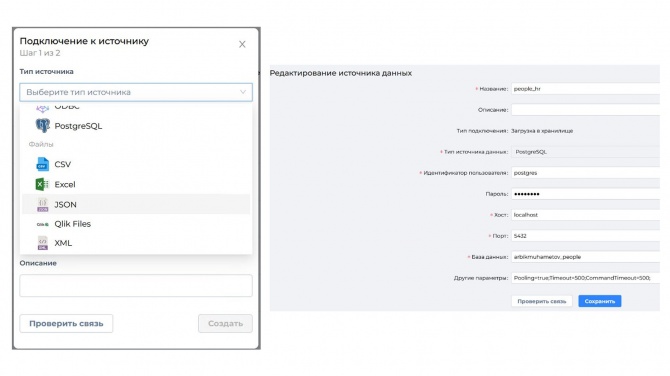
Task: Click the Порт field containing 5432
Action: (585, 236)
